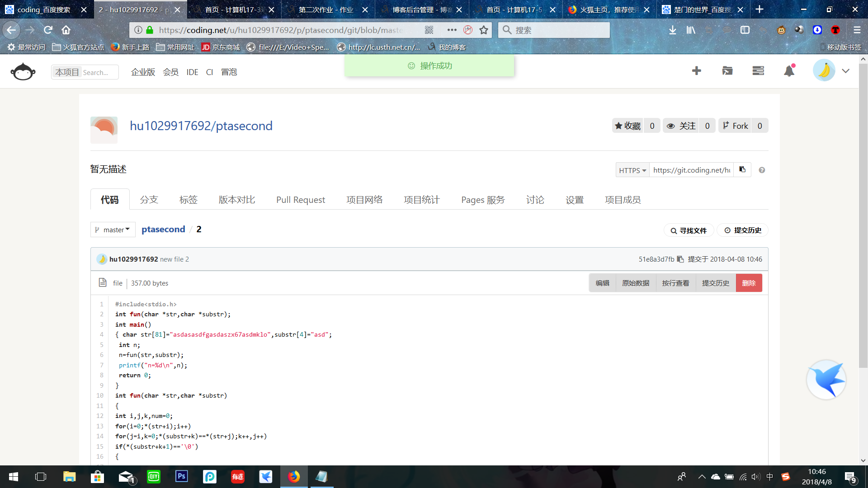Open the notification bell icon
The image size is (868, 488).
(789, 71)
